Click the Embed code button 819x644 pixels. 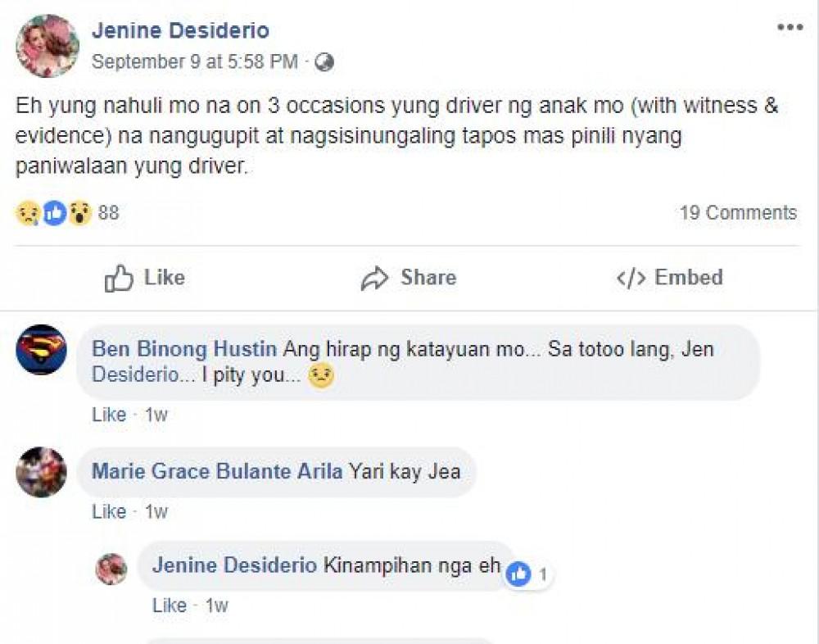(x=669, y=278)
